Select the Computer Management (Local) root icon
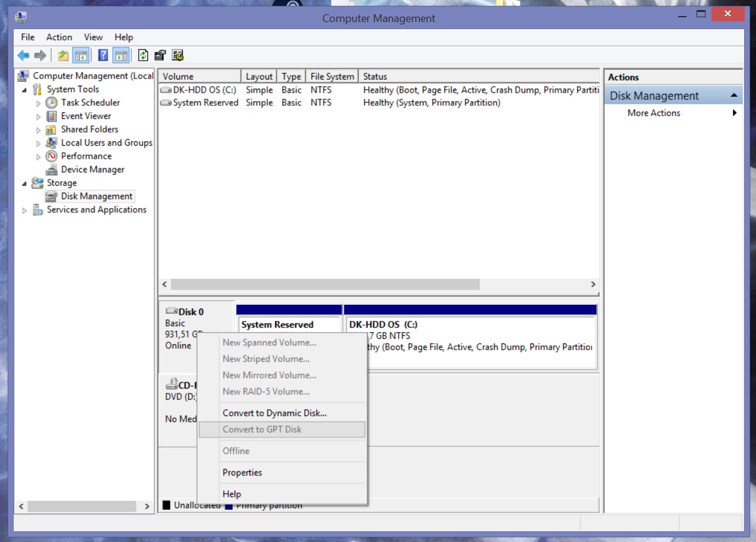The width and height of the screenshot is (756, 542). 23,76
